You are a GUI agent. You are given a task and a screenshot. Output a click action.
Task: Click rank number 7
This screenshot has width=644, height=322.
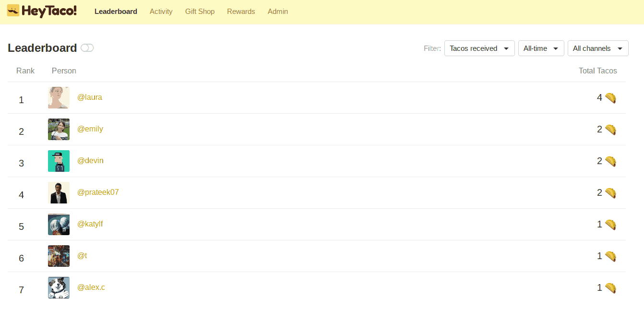click(x=21, y=290)
